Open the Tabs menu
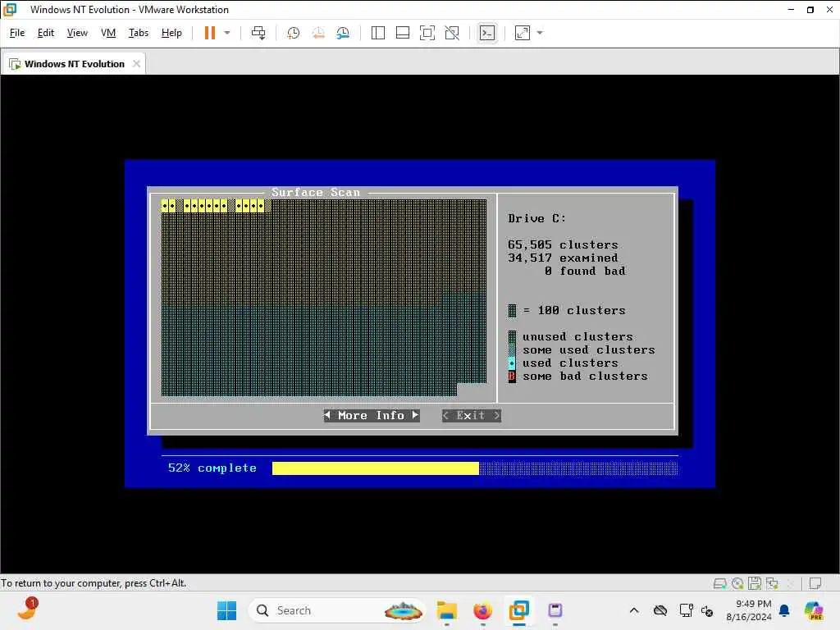Viewport: 840px width, 630px height. (138, 33)
